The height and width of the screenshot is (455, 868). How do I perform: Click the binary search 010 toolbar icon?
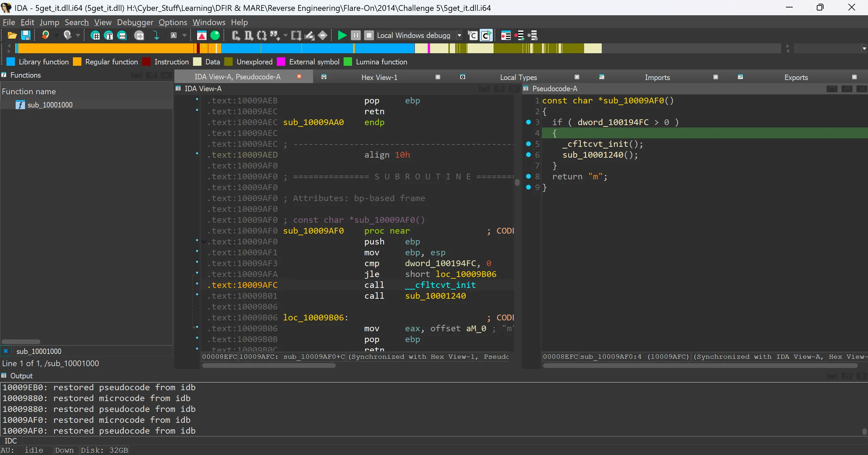(122, 35)
